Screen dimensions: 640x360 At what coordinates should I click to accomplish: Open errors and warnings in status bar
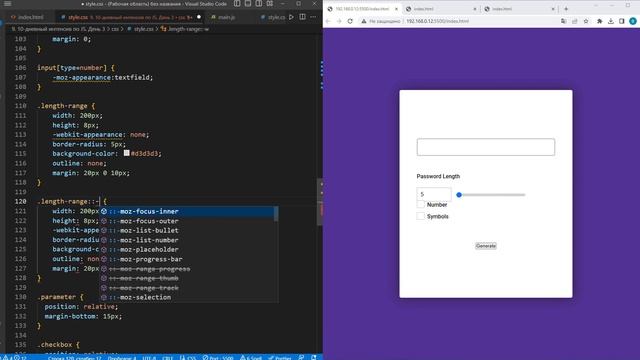click(14, 358)
